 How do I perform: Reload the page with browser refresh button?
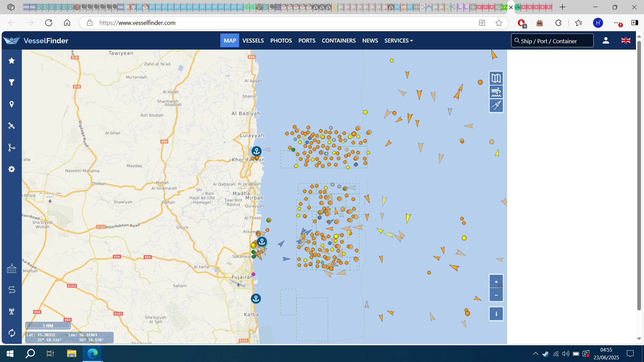[x=49, y=23]
